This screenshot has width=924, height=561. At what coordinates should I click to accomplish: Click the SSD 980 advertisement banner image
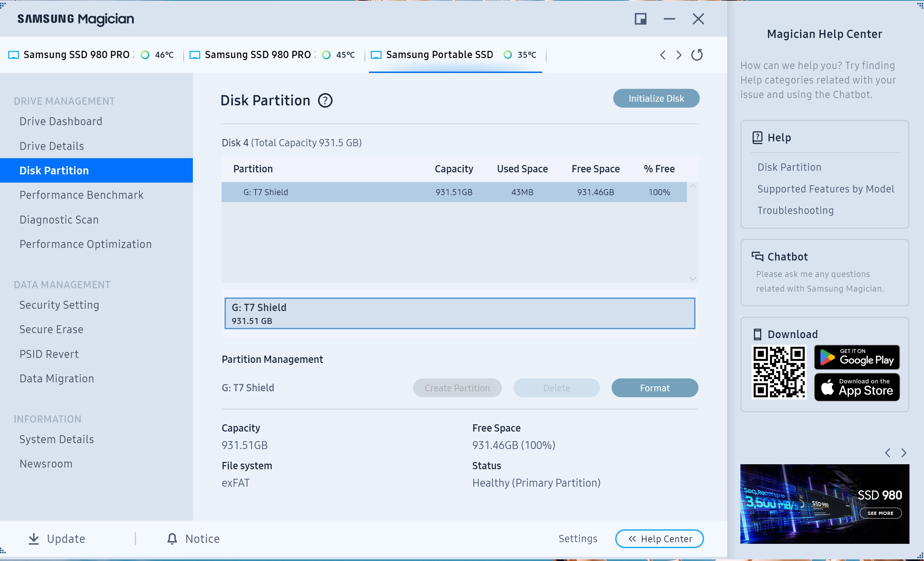(825, 504)
